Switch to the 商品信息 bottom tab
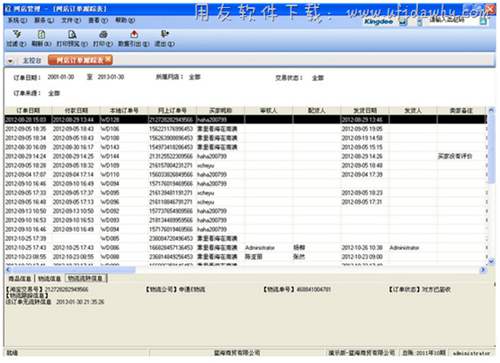Image resolution: width=500 pixels, height=363 pixels. pyautogui.click(x=20, y=278)
